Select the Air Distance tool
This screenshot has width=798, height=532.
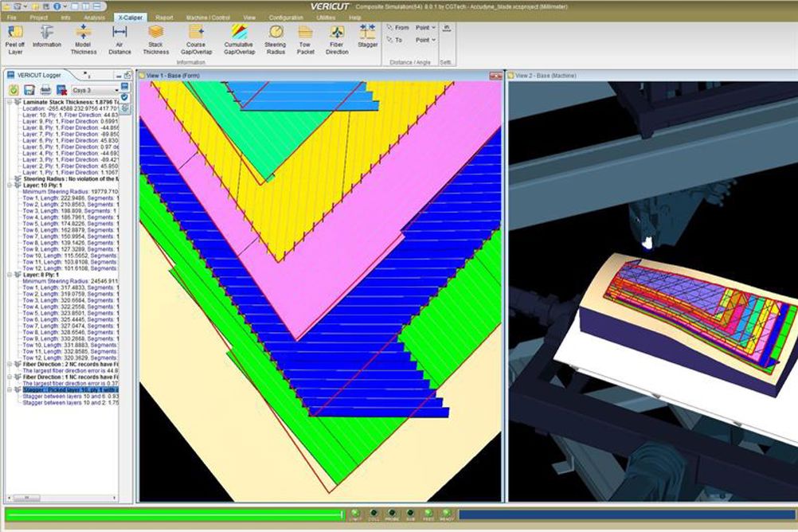pyautogui.click(x=119, y=40)
